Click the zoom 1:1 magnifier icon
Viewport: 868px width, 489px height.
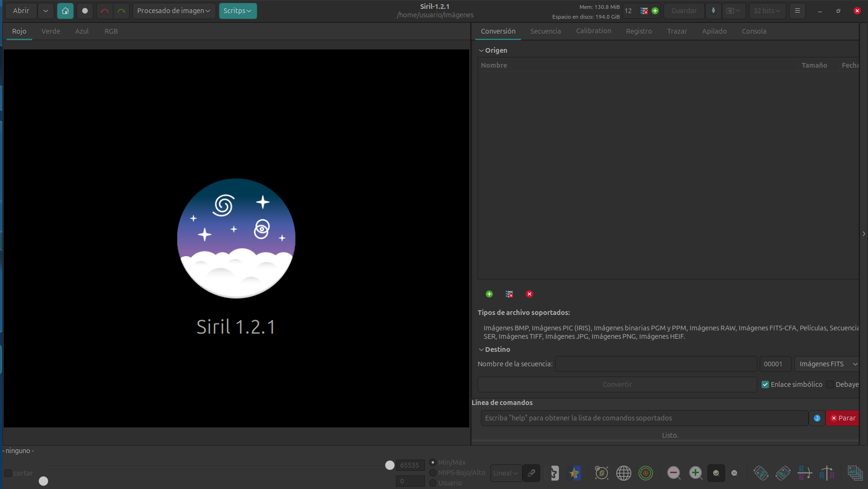(x=734, y=473)
